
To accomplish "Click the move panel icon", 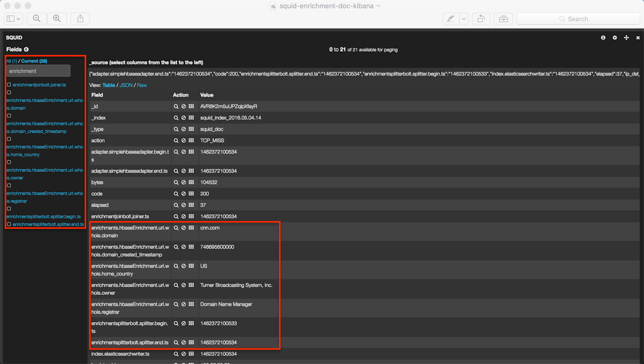I will tap(626, 38).
